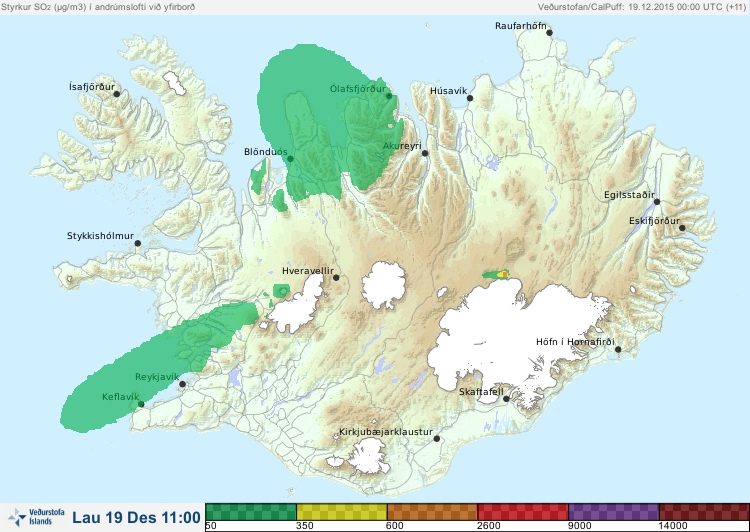
Task: Click the 'Reykjavík' label text
Action: pos(157,377)
